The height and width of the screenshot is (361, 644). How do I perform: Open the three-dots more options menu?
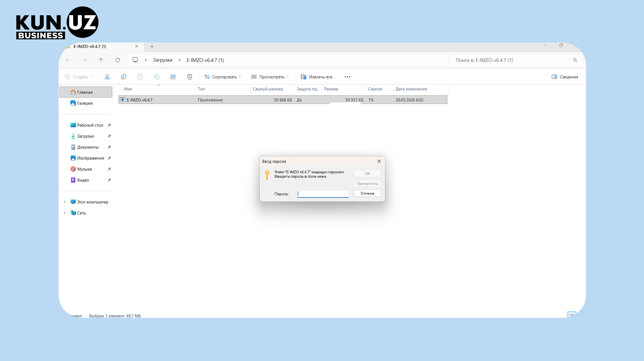point(347,77)
